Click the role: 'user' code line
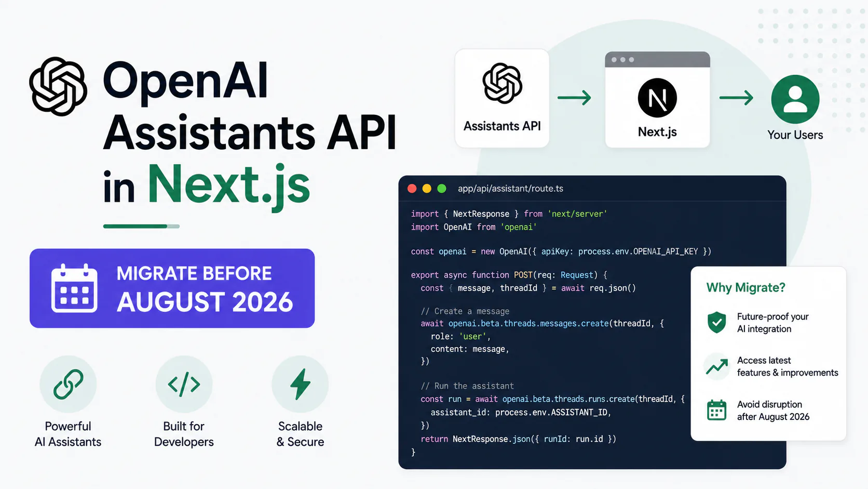The width and height of the screenshot is (868, 489). (x=460, y=336)
